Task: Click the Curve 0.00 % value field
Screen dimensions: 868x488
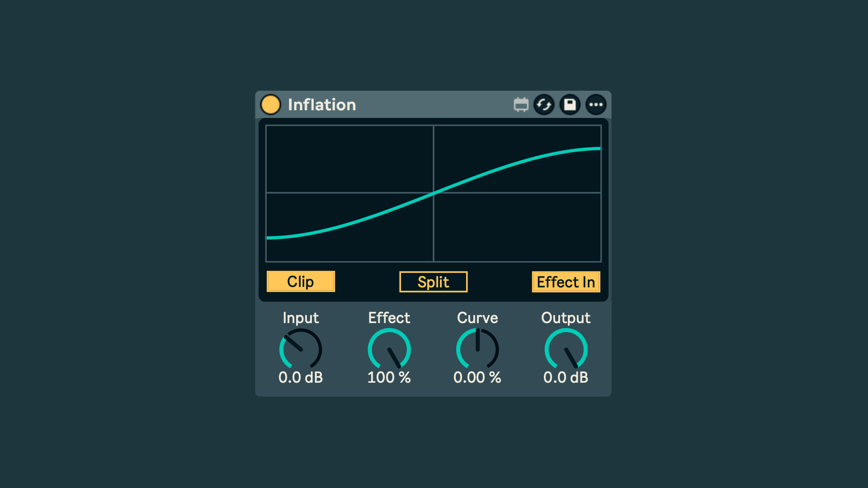Action: tap(477, 377)
